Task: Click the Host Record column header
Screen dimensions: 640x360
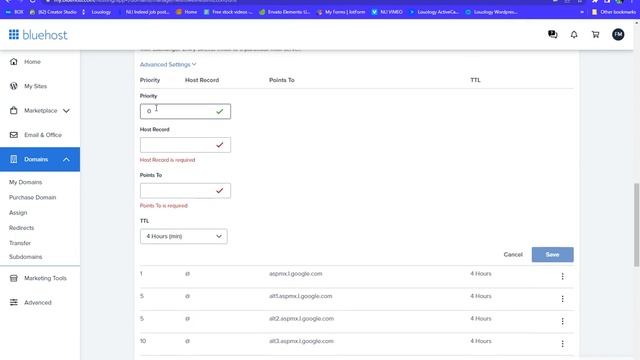Action: point(202,80)
